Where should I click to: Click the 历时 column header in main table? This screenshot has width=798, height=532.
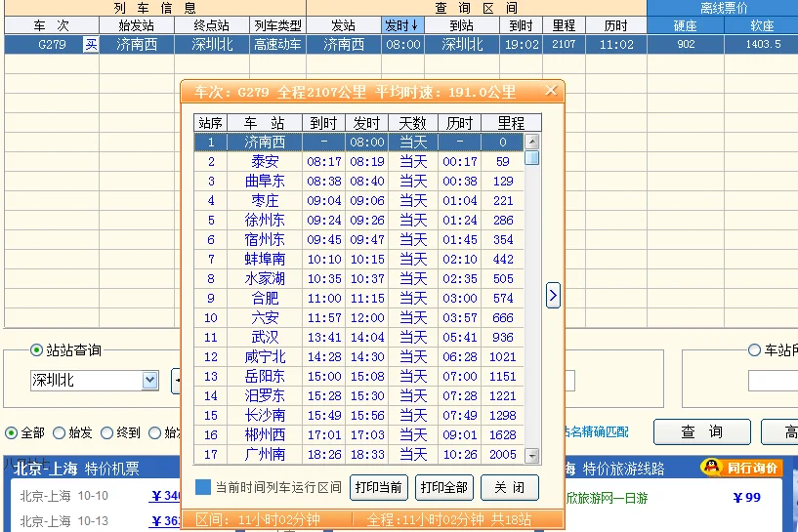tap(615, 25)
